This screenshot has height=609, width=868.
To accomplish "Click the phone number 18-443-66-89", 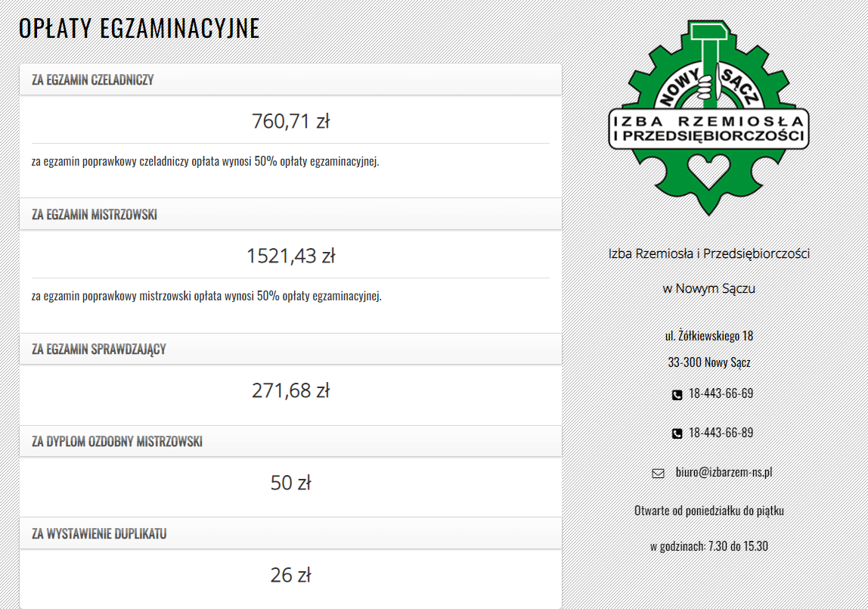I will pyautogui.click(x=721, y=433).
